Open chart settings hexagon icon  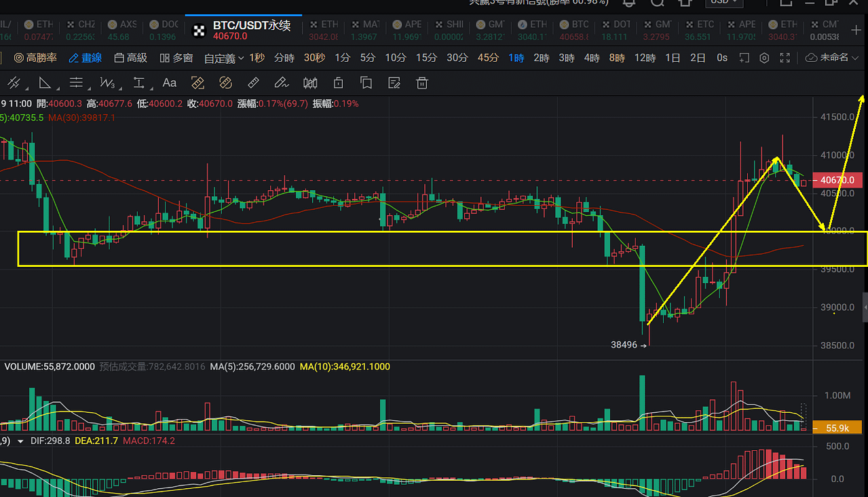point(764,58)
